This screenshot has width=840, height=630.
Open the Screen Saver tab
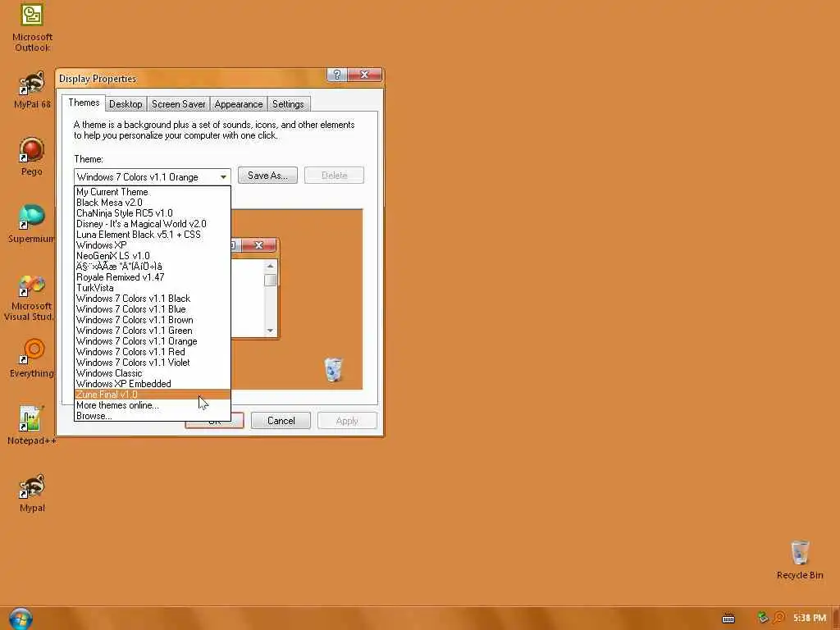[x=178, y=104]
